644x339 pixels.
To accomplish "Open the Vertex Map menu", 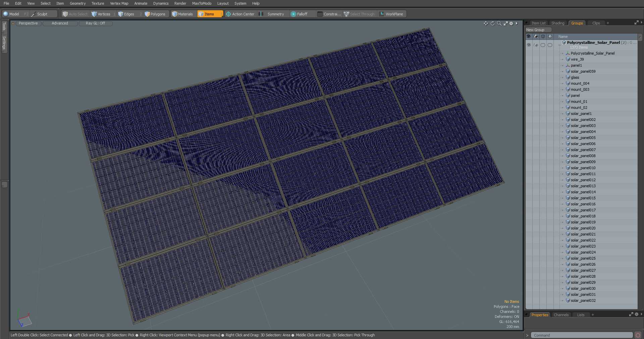I will pos(119,3).
